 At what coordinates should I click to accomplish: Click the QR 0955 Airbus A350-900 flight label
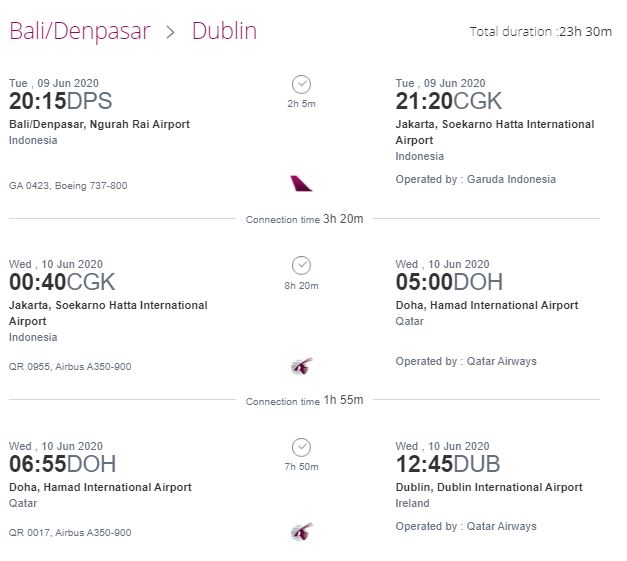(x=70, y=367)
